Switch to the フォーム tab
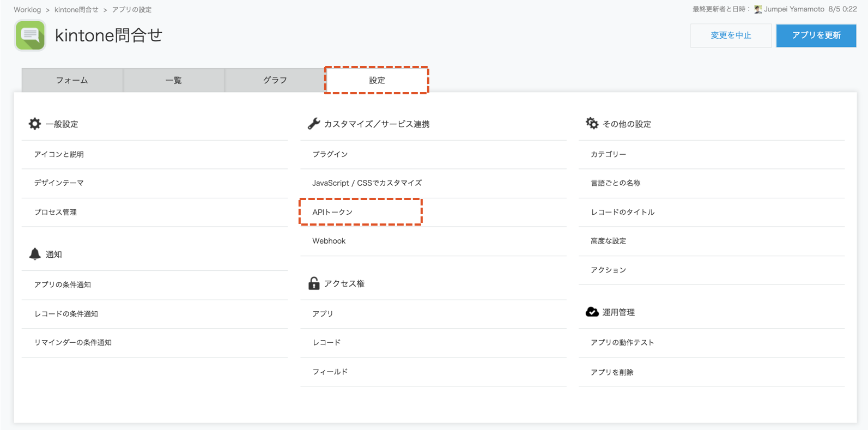This screenshot has height=430, width=868. [72, 80]
